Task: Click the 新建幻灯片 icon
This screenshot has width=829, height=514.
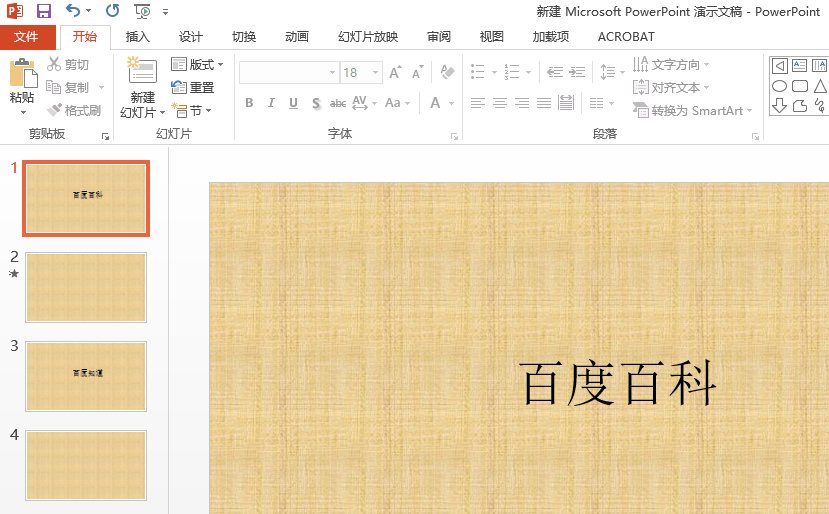Action: (x=142, y=70)
